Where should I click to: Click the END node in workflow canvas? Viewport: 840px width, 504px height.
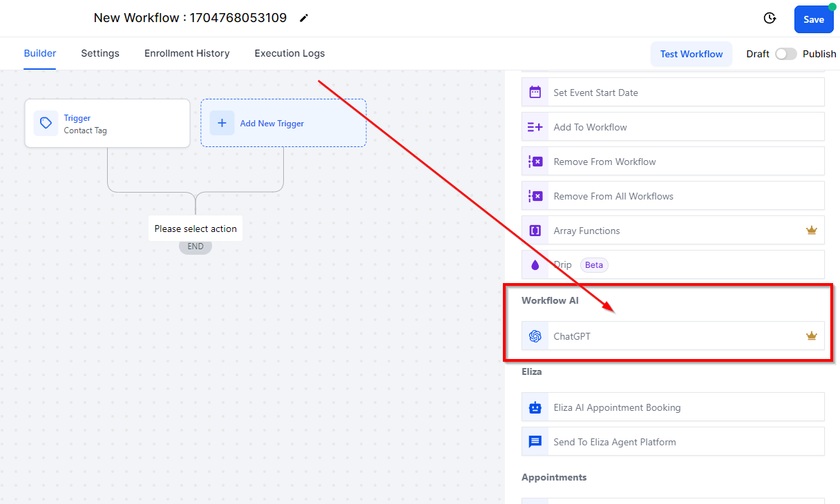click(x=195, y=246)
